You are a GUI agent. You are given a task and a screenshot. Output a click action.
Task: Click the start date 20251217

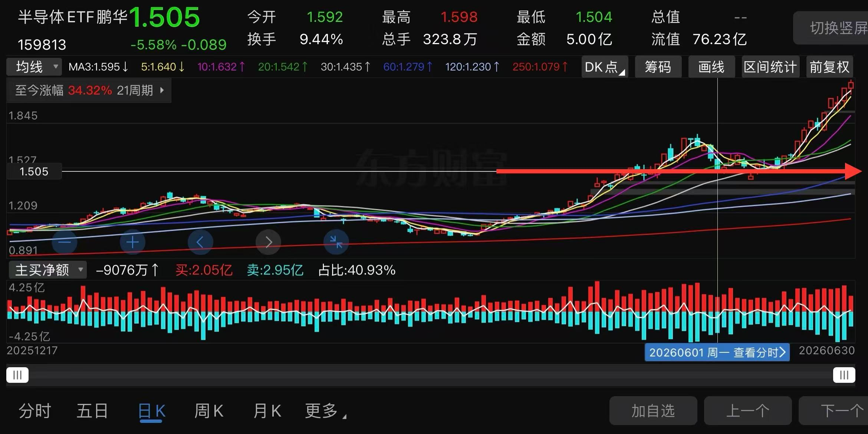32,351
